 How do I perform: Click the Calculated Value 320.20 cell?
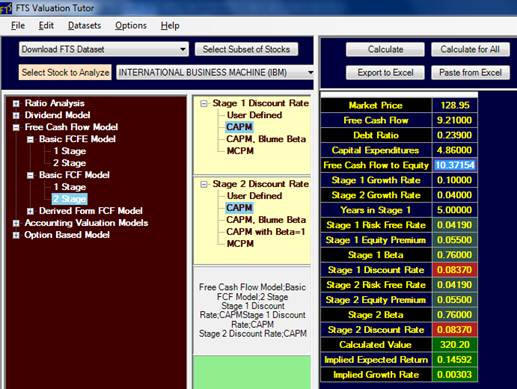tap(455, 345)
